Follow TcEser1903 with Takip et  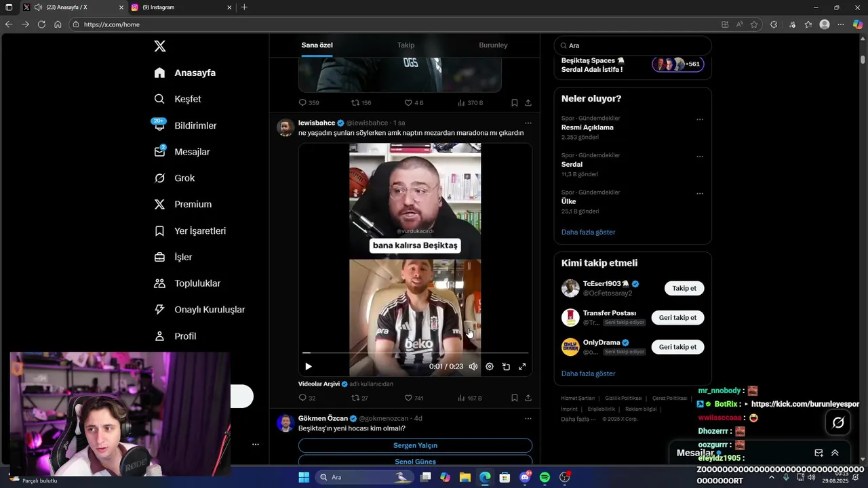[x=684, y=288]
